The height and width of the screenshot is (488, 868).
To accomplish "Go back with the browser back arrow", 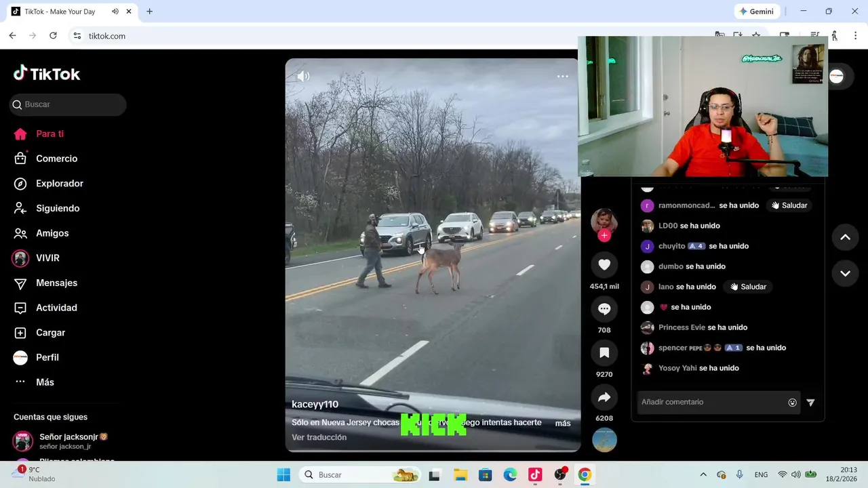I will 12,36.
